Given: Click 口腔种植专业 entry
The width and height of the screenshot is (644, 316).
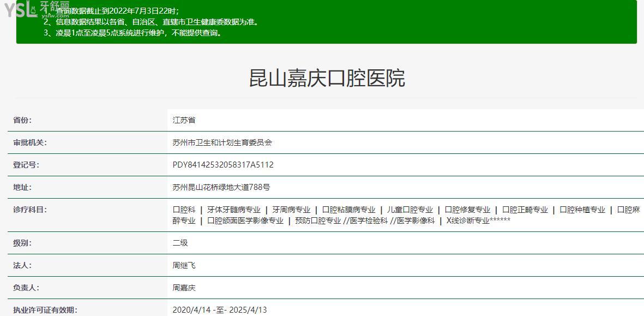Looking at the screenshot, I should coord(582,210).
